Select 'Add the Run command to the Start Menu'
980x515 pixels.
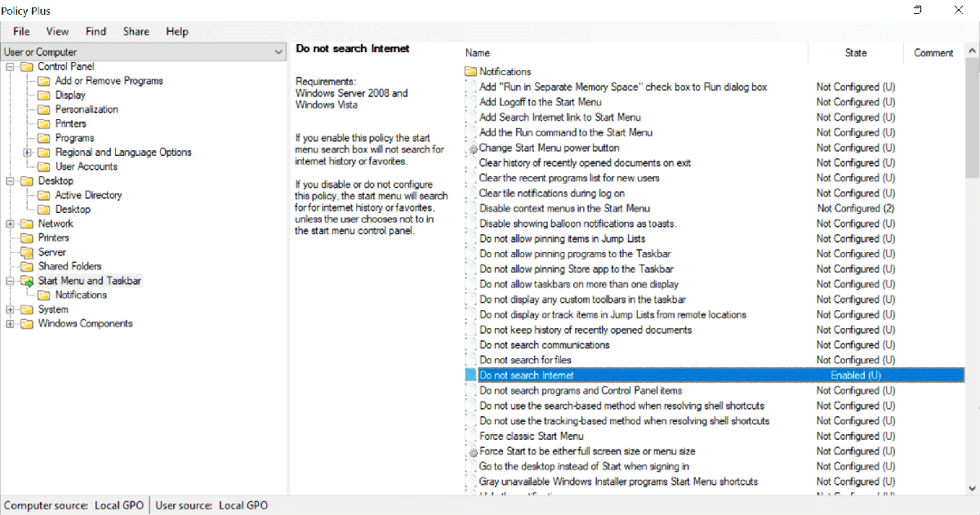(x=566, y=132)
